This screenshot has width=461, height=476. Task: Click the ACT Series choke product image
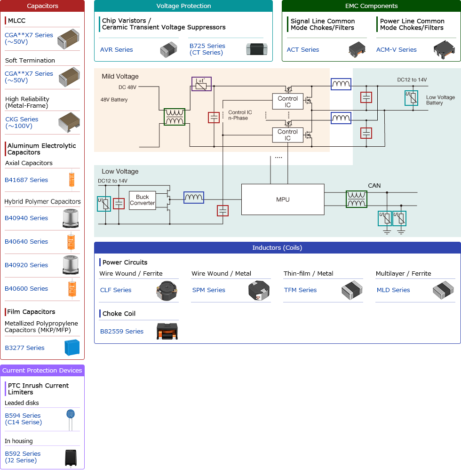(357, 49)
